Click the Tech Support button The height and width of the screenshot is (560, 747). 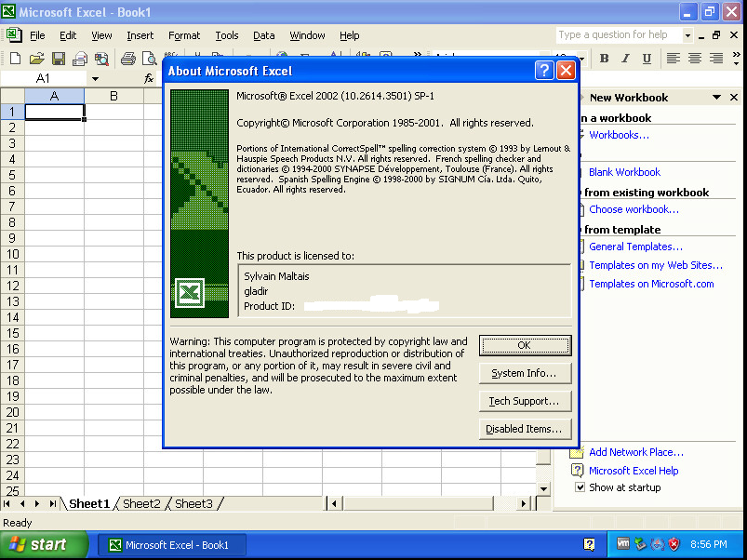pyautogui.click(x=525, y=401)
